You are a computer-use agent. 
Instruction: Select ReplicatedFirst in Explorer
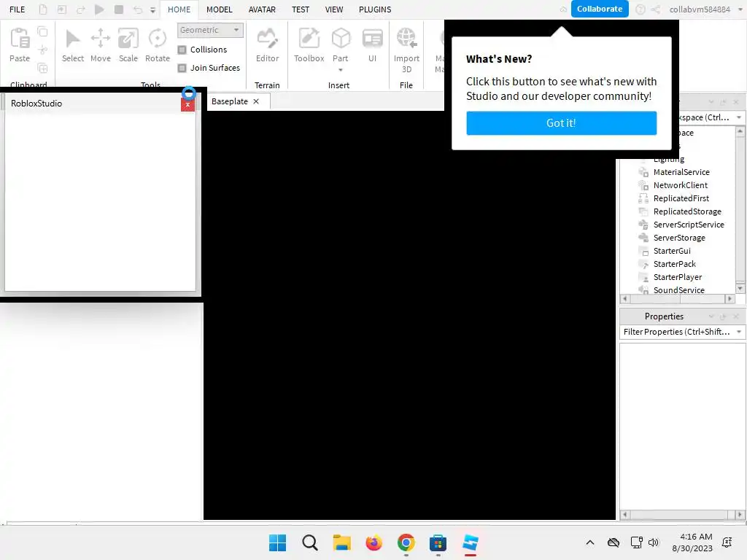(681, 198)
